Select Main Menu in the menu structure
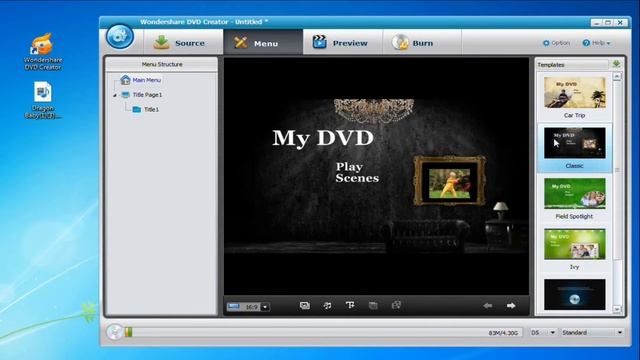The width and height of the screenshot is (640, 360). click(x=147, y=80)
